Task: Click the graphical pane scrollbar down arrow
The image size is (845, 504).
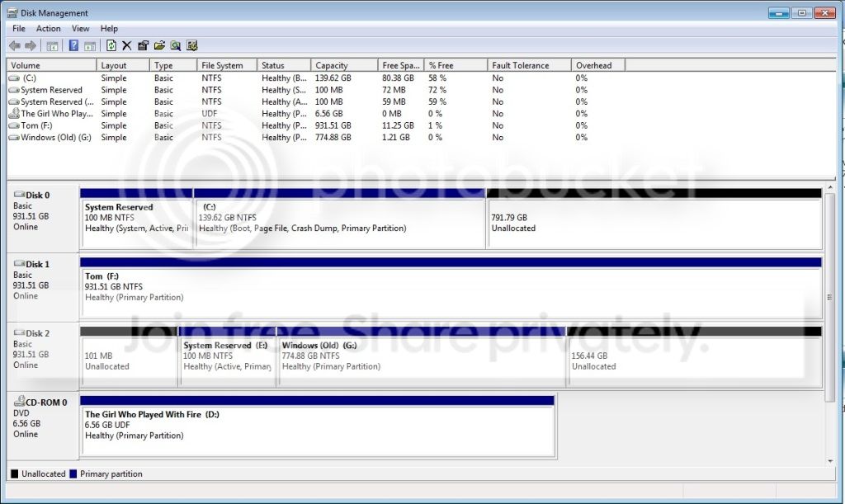Action: (x=830, y=461)
